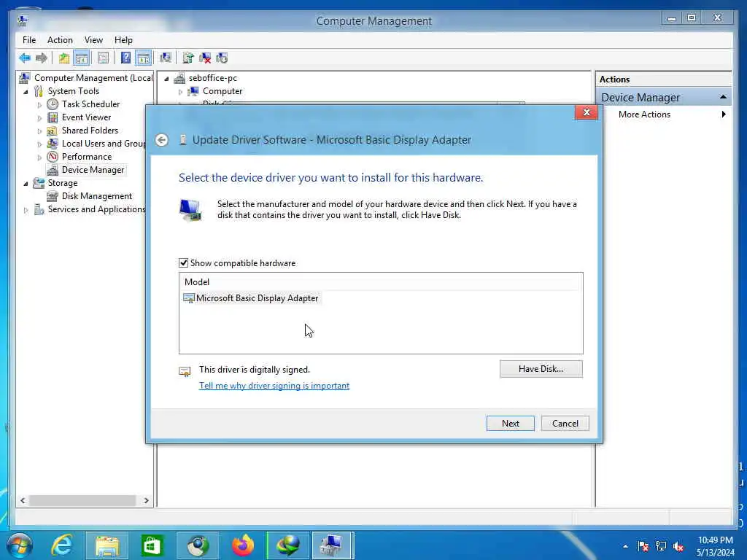This screenshot has height=560, width=747.
Task: Collapse the System Tools tree node
Action: tap(26, 91)
